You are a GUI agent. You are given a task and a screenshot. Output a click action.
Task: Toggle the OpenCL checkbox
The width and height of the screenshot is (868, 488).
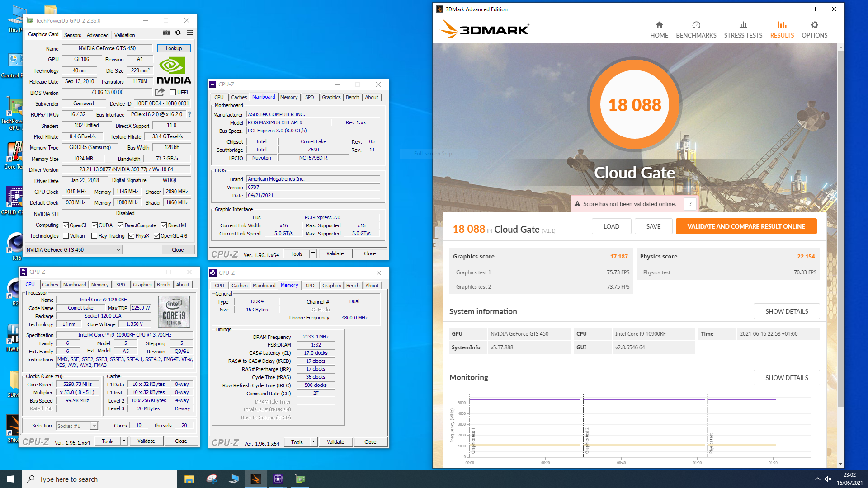pyautogui.click(x=66, y=225)
